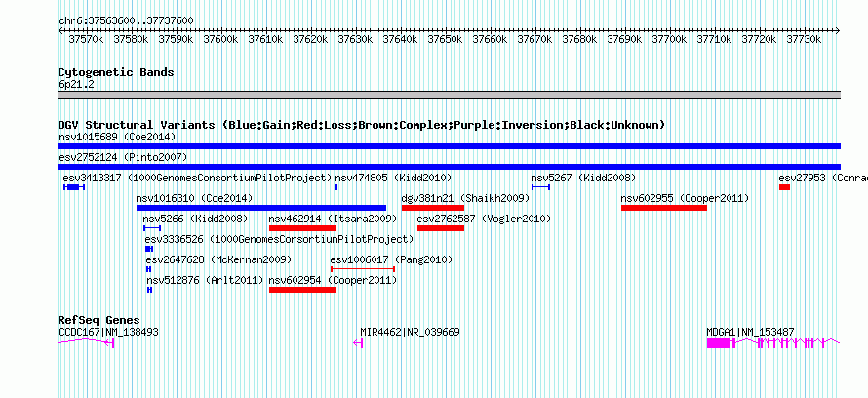
Task: Click the CCDC167|NM_138493 gene label
Action: [108, 332]
